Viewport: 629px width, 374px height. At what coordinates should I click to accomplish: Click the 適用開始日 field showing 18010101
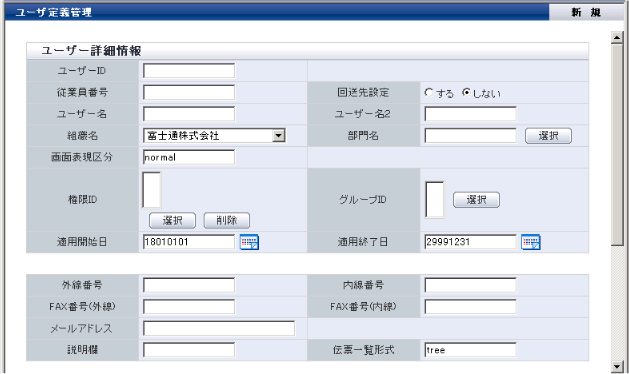point(189,242)
